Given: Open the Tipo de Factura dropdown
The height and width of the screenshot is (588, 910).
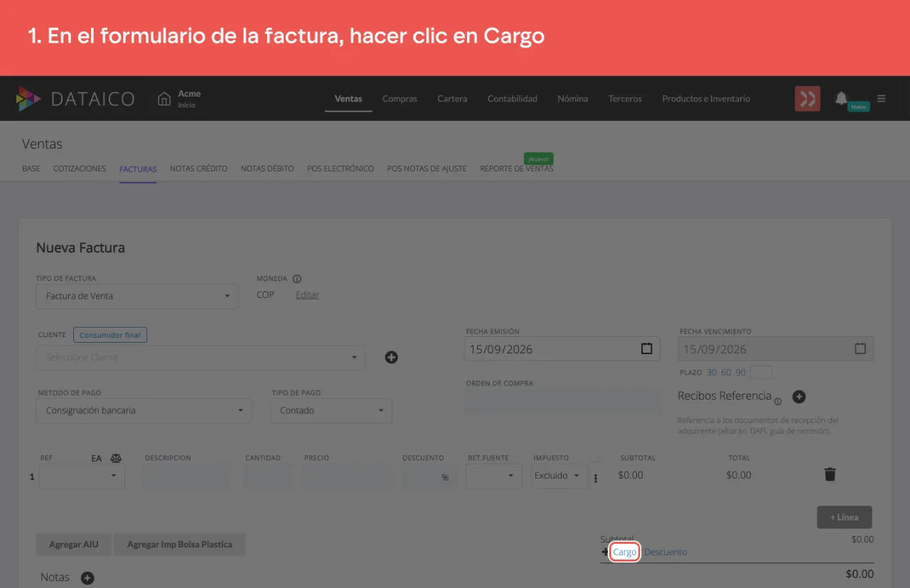Looking at the screenshot, I should tap(137, 296).
